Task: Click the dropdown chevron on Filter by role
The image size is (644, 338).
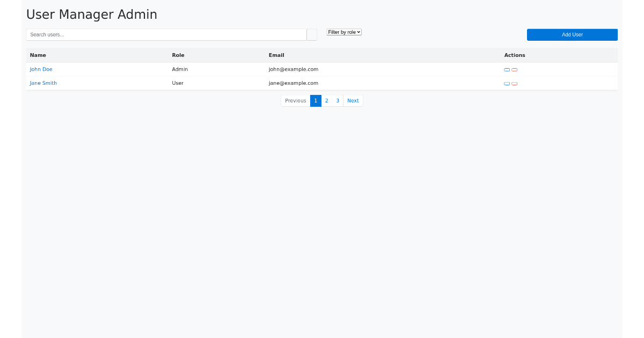Action: coord(358,32)
